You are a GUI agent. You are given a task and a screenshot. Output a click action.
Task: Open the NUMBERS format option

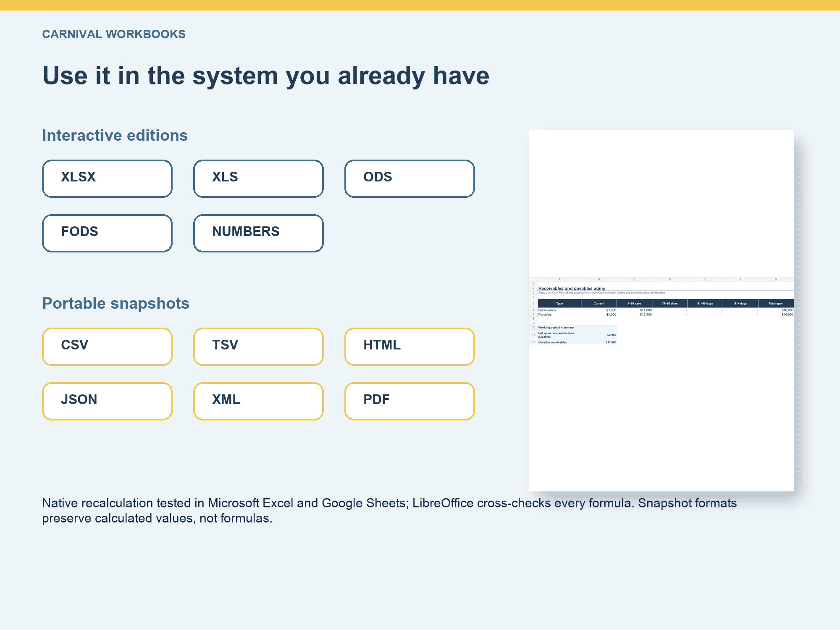click(258, 233)
